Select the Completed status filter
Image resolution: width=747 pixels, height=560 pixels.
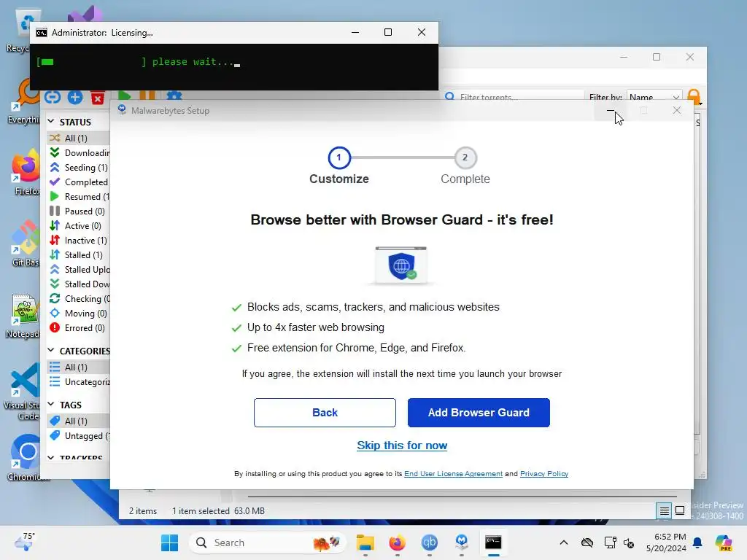click(x=79, y=182)
